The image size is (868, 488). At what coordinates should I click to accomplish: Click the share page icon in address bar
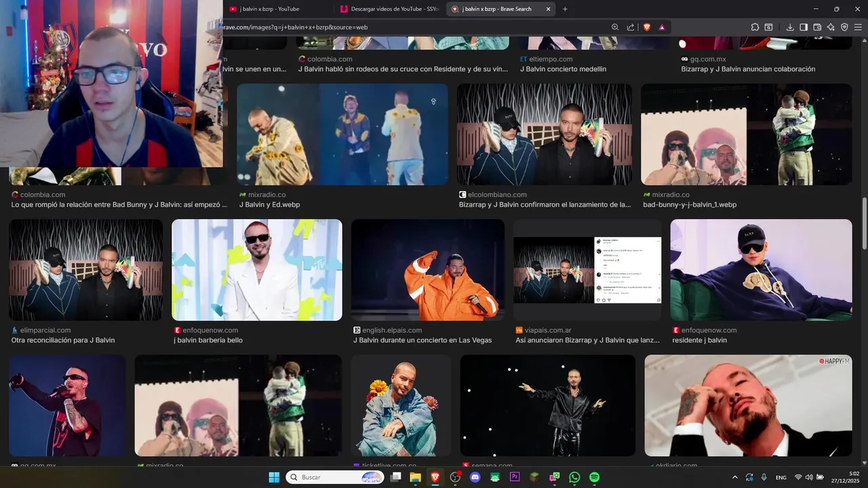(x=631, y=27)
